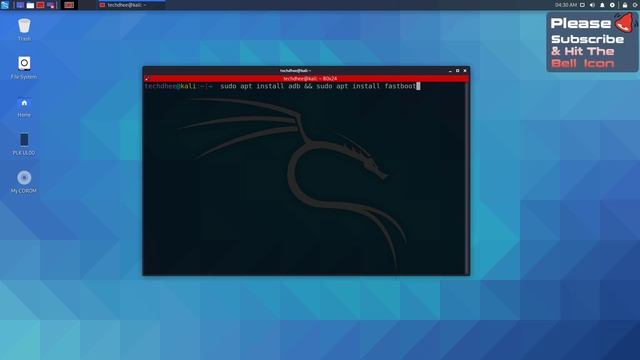Click the terminal window title techdhee@kali
Screen dimensions: 640x360
point(295,71)
